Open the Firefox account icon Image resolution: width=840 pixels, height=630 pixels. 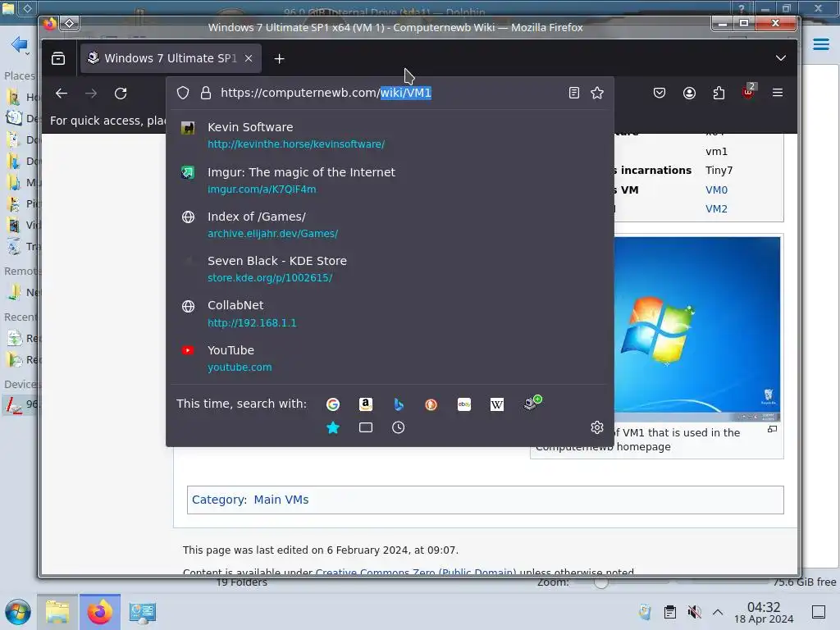click(689, 93)
